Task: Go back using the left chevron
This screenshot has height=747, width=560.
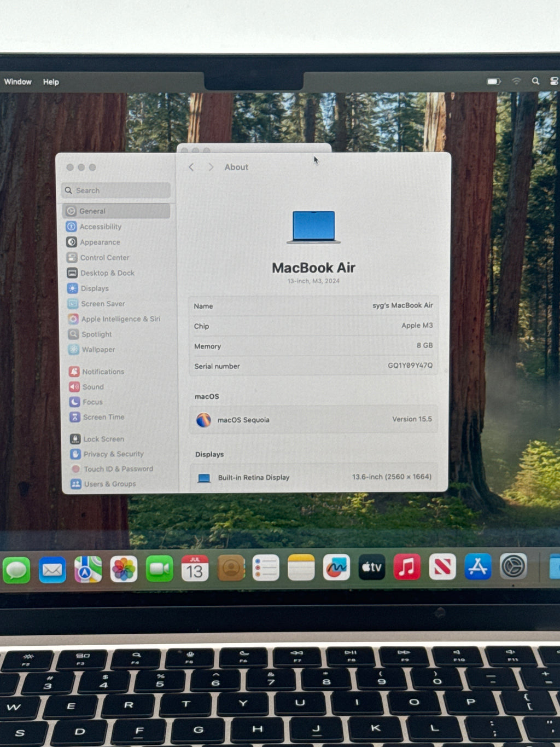Action: click(191, 167)
